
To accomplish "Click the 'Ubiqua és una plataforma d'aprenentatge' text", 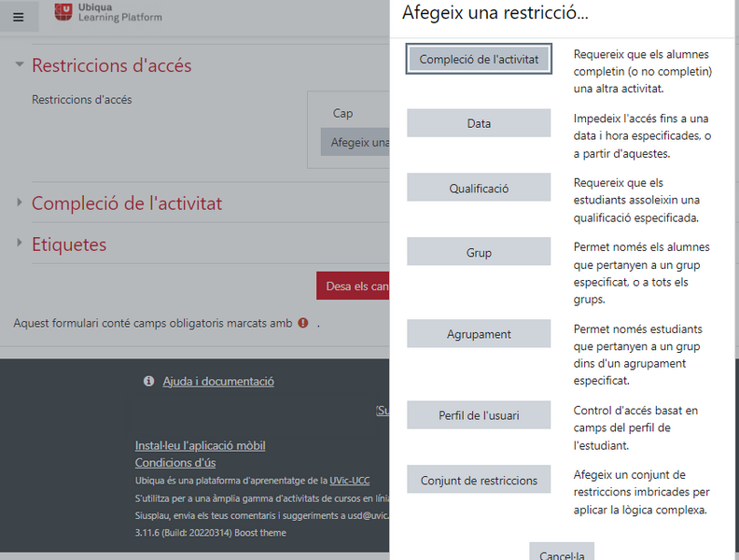I will pyautogui.click(x=252, y=481).
